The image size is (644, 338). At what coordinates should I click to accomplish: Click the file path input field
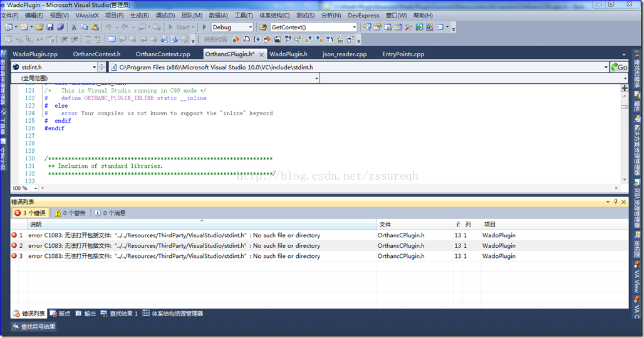[x=360, y=67]
